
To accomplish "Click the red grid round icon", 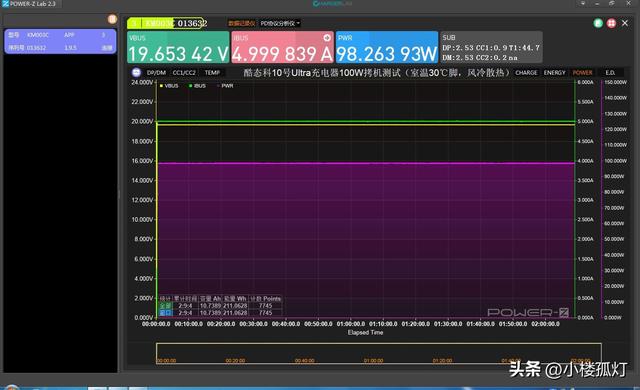I will (x=611, y=23).
